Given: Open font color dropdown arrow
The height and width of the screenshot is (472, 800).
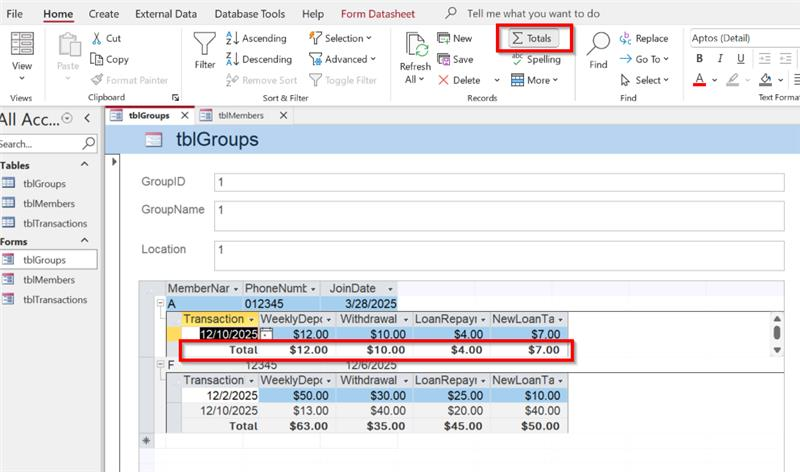Looking at the screenshot, I should coord(714,80).
